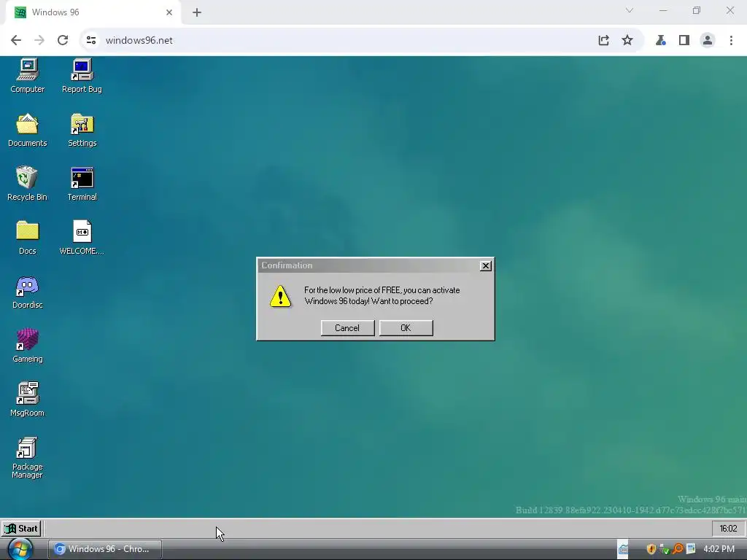
Task: Close the Confirmation dialog with X
Action: click(x=485, y=265)
